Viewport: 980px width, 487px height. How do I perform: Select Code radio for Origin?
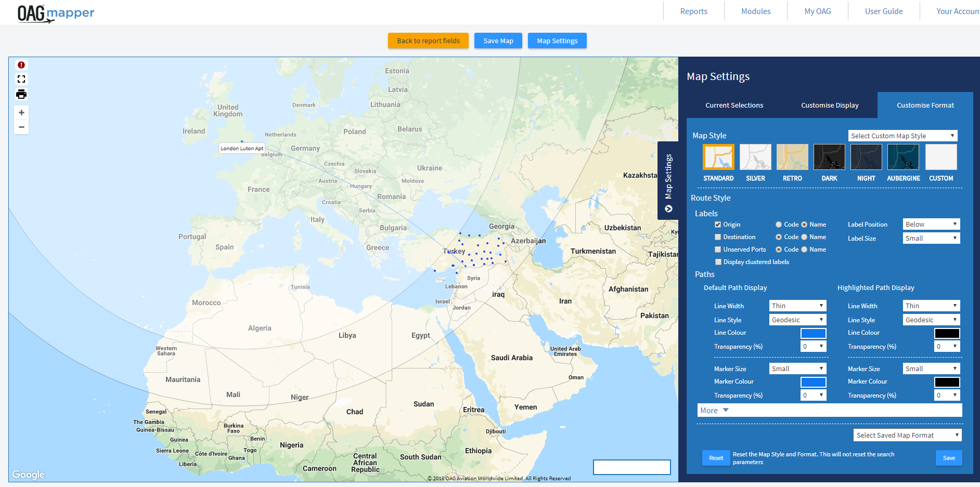[x=779, y=225]
